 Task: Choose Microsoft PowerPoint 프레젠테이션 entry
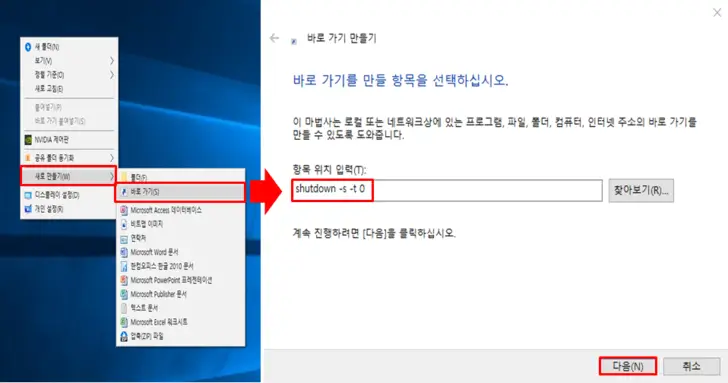pyautogui.click(x=181, y=280)
